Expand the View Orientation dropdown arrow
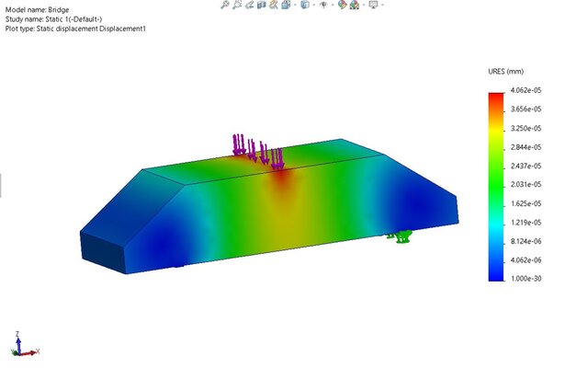The height and width of the screenshot is (368, 588). click(x=295, y=5)
